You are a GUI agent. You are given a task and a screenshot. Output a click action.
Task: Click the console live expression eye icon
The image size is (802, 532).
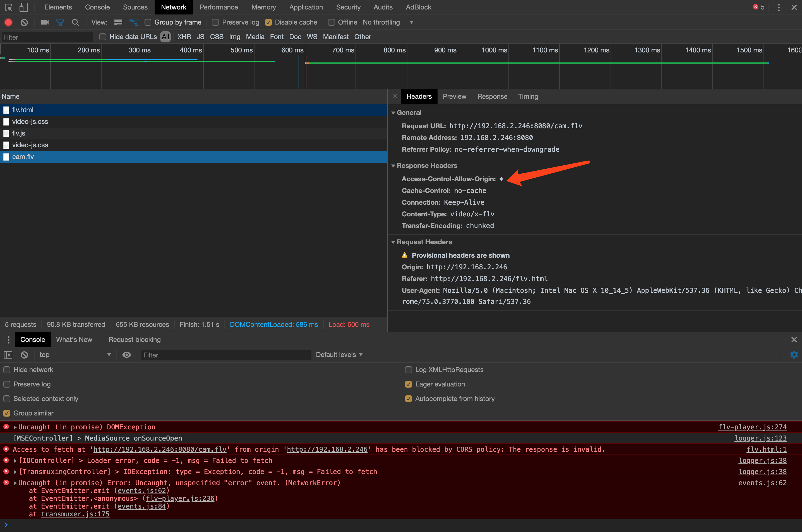[x=126, y=355]
